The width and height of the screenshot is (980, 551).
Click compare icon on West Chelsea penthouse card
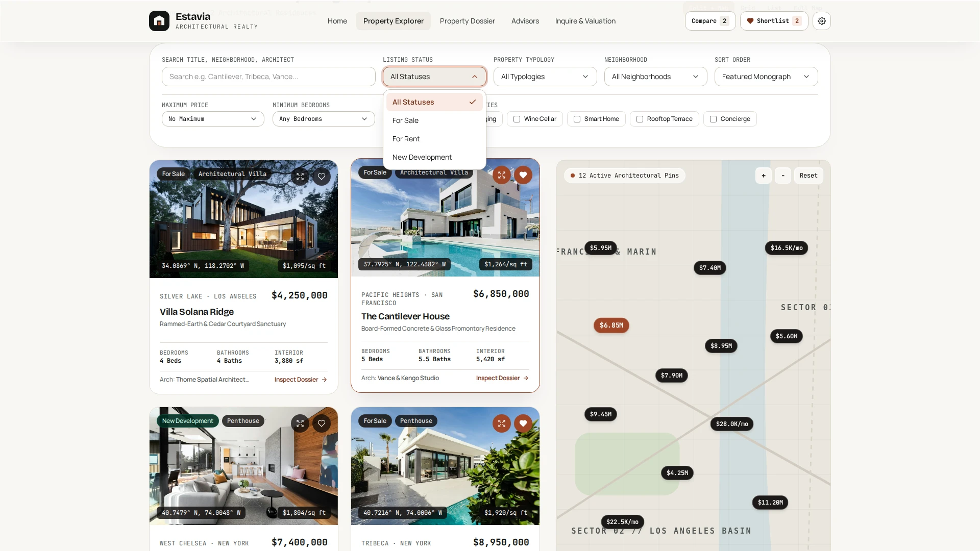(300, 423)
